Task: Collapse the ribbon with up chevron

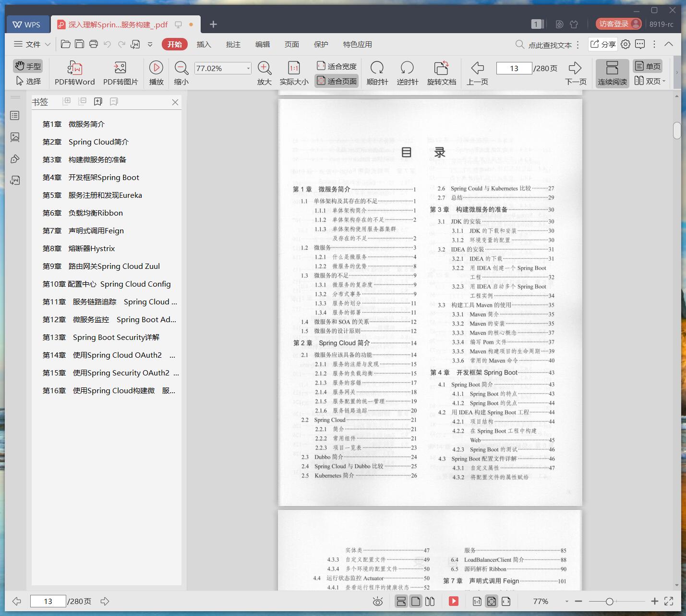Action: coord(669,44)
